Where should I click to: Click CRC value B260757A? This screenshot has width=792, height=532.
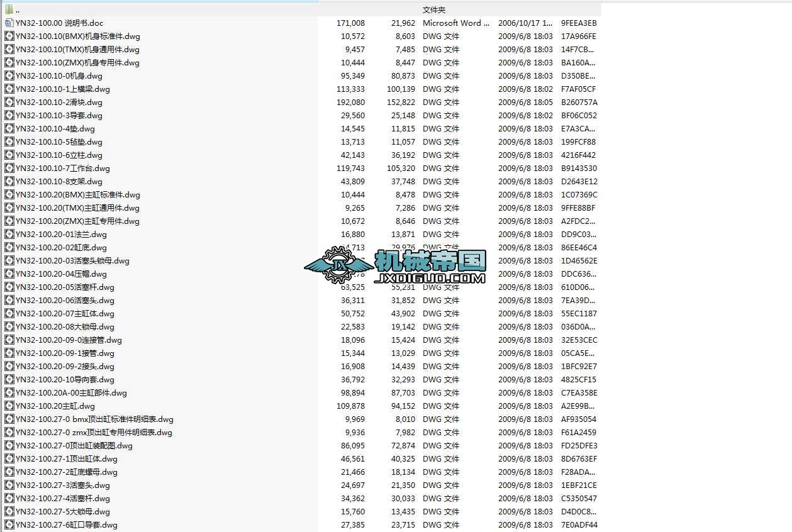pyautogui.click(x=579, y=102)
